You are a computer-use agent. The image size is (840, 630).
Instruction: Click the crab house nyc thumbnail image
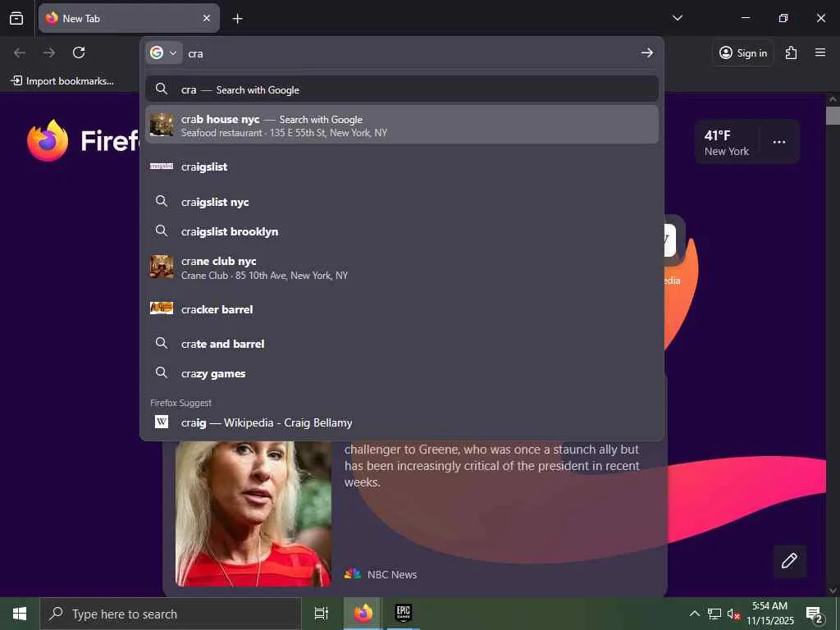tap(162, 125)
